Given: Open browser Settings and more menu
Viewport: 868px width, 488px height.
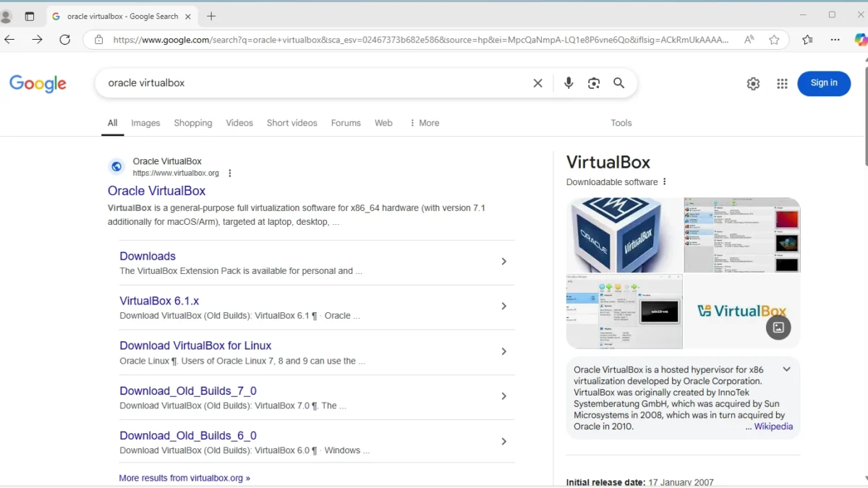Looking at the screenshot, I should [x=835, y=40].
